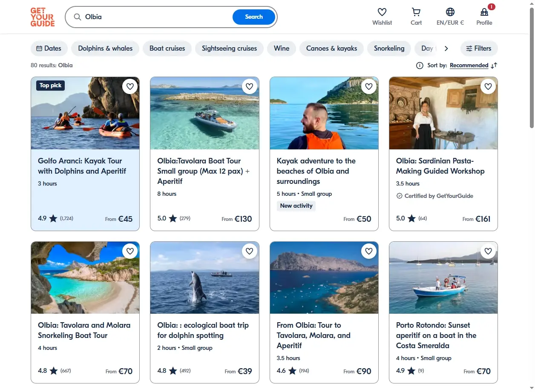Add Golfo Aranci Kayak Tour to wishlist
The width and height of the screenshot is (535, 392).
130,87
